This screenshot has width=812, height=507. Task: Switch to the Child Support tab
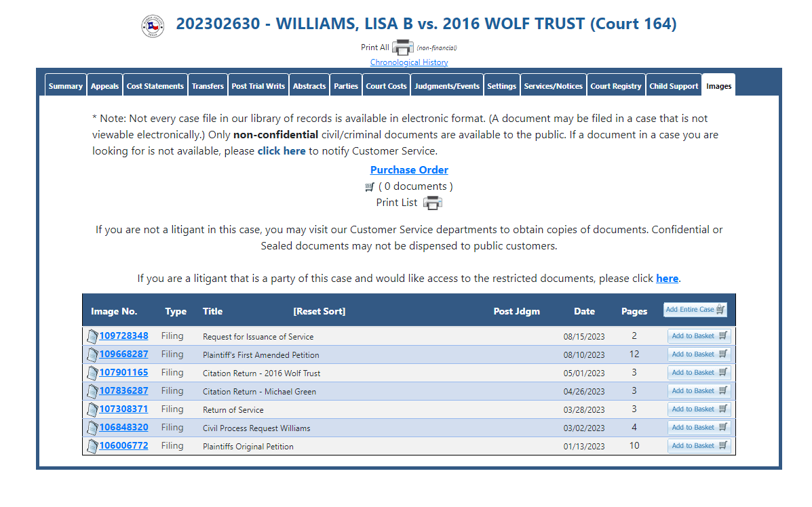[x=674, y=86]
